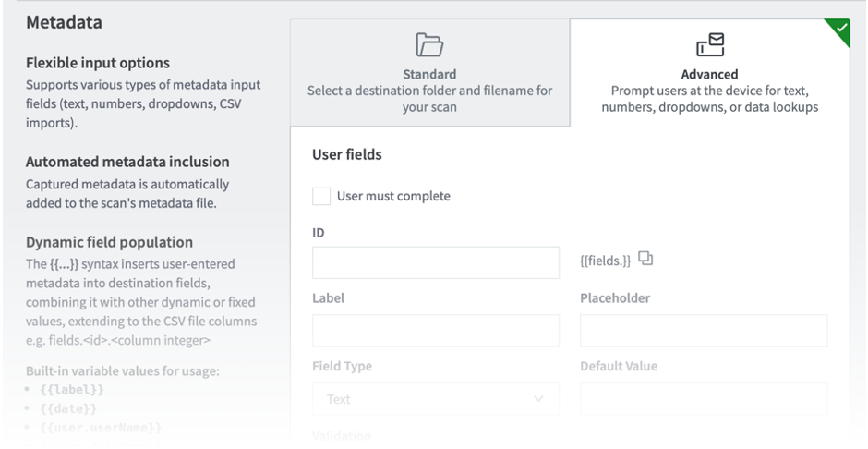Click the Dynamic field population heading
This screenshot has width=868, height=449.
click(x=109, y=242)
